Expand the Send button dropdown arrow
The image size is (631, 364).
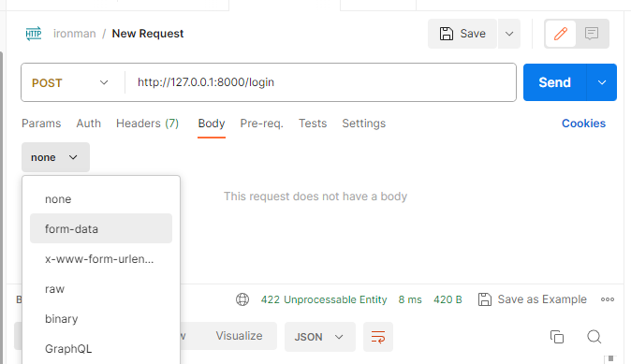coord(602,82)
